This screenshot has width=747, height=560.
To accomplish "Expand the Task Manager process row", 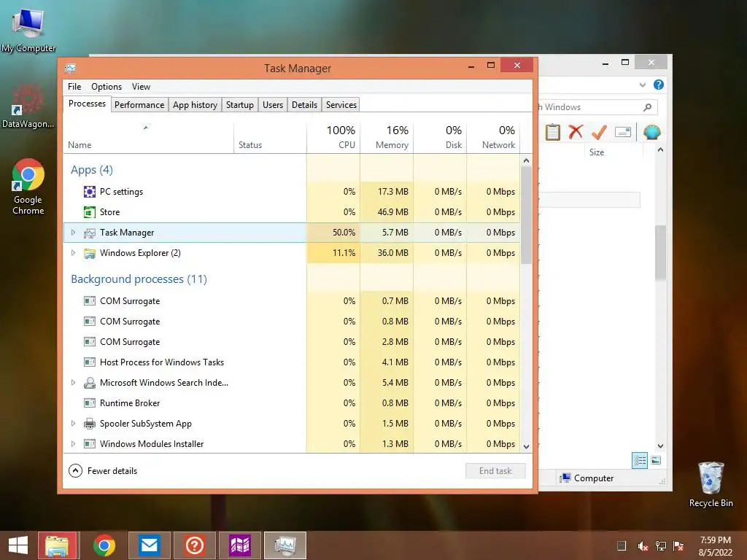I will [x=73, y=233].
